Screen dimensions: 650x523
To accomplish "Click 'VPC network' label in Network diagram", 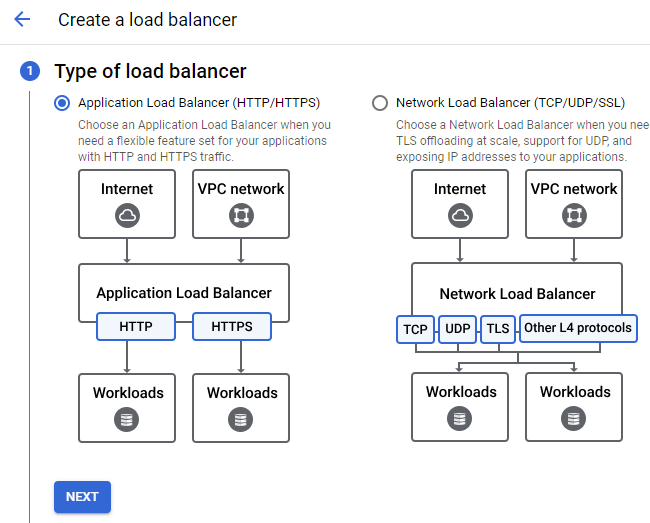I will tap(574, 189).
